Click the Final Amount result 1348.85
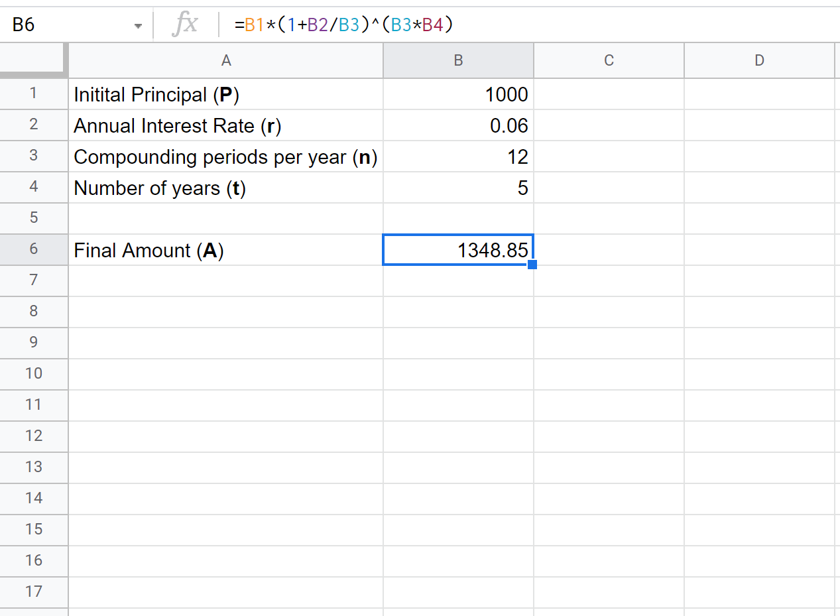Viewport: 840px width, 616px height. pos(458,249)
